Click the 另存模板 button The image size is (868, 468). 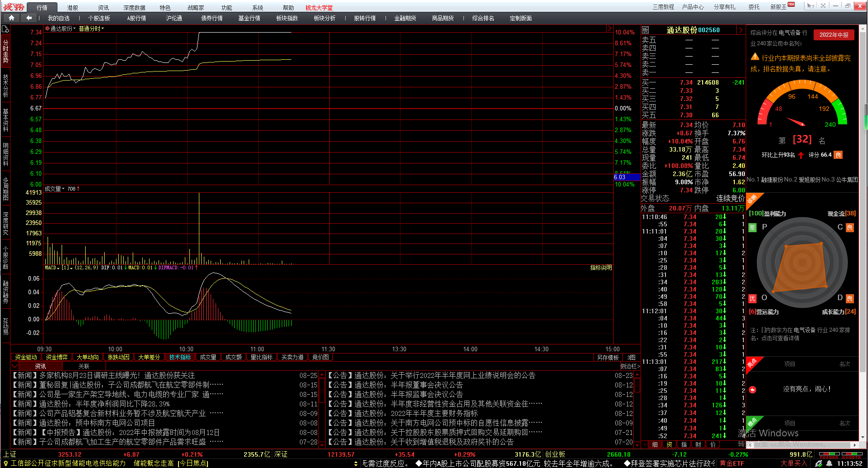pyautogui.click(x=608, y=357)
